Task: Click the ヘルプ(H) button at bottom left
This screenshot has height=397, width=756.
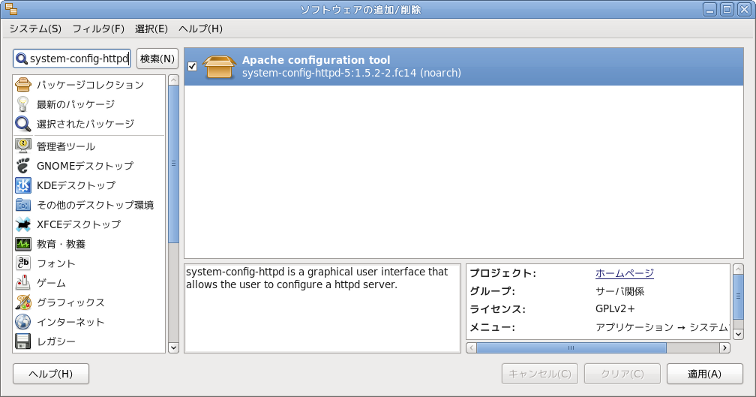Action: pyautogui.click(x=51, y=374)
